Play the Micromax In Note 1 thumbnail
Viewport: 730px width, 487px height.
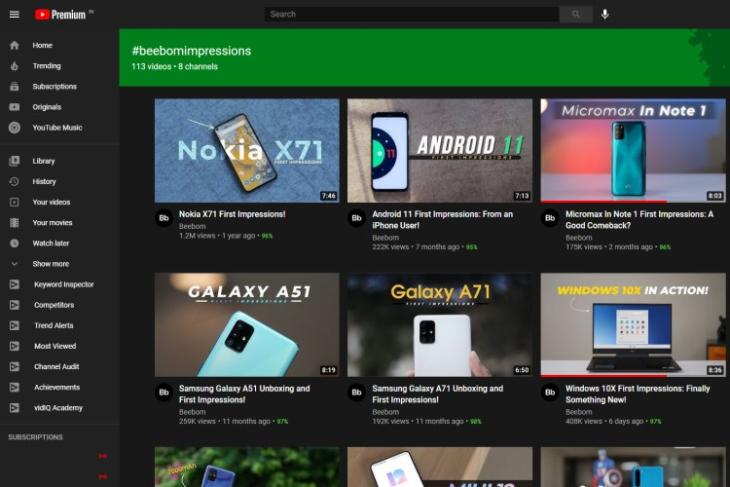tap(633, 150)
